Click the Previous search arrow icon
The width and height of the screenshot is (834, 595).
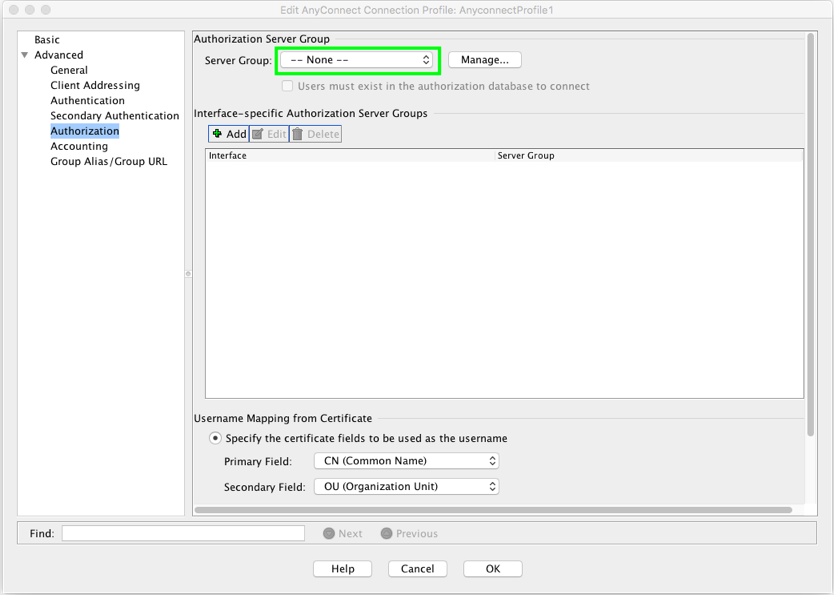tap(386, 534)
